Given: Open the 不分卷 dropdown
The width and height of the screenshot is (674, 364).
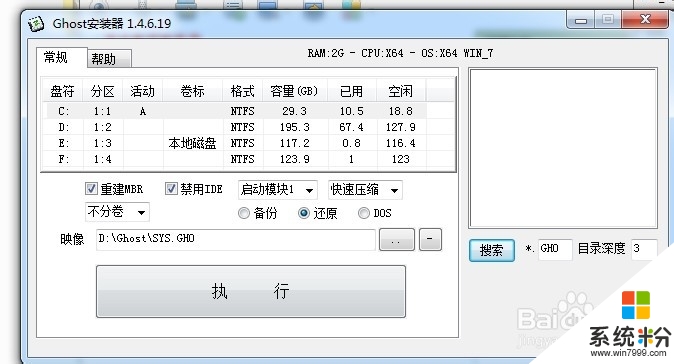Looking at the screenshot, I should tap(117, 212).
